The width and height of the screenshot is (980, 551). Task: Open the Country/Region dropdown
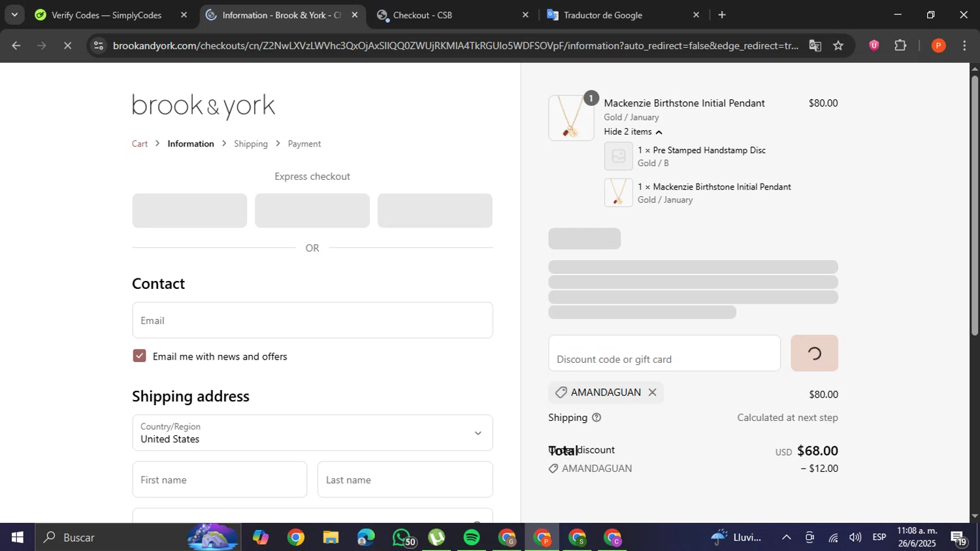312,433
